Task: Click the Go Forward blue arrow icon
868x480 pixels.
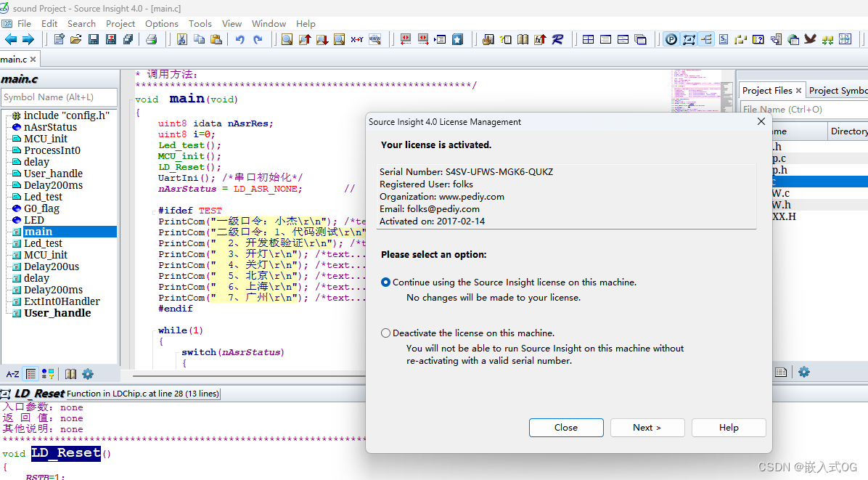Action: click(x=28, y=39)
